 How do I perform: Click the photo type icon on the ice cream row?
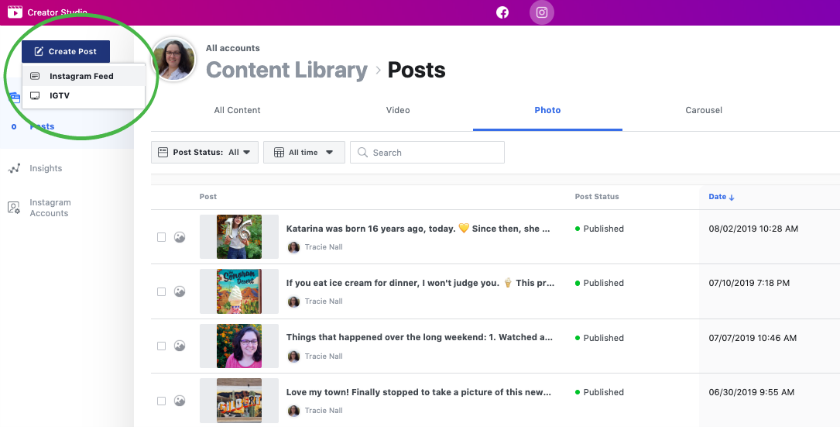coord(179,291)
